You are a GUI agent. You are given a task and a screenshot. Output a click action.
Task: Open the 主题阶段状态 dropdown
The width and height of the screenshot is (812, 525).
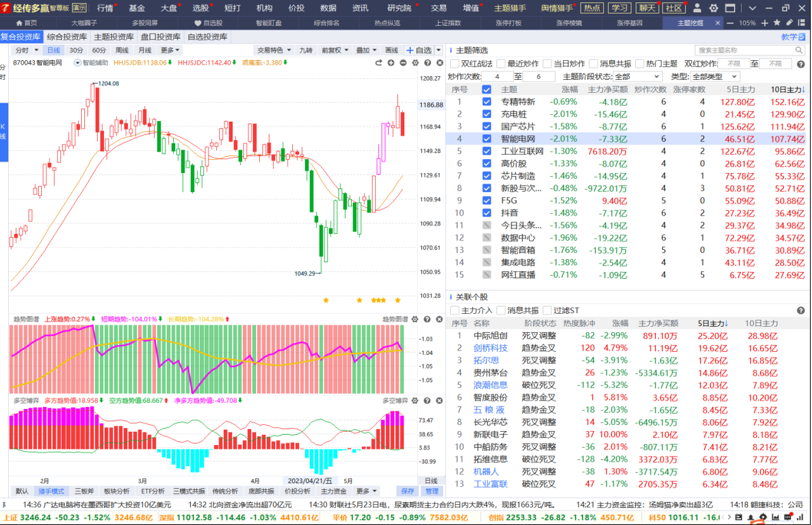pyautogui.click(x=639, y=77)
